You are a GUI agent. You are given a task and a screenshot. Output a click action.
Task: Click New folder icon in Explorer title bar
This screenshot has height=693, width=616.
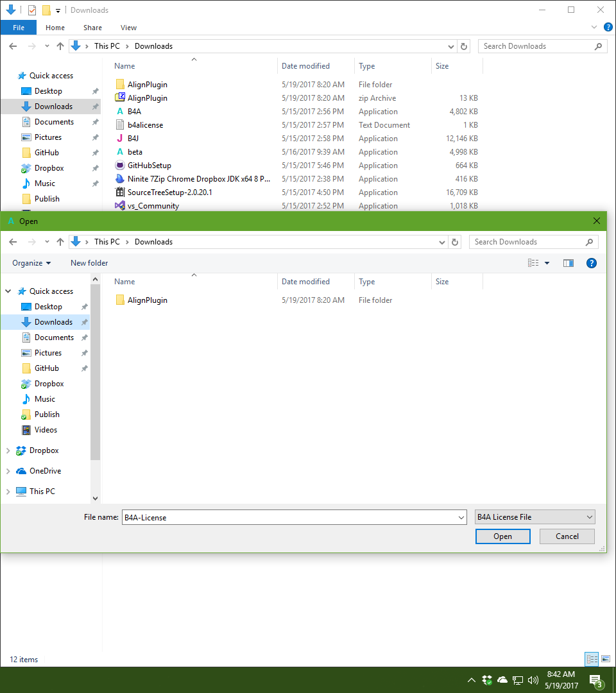(x=46, y=10)
